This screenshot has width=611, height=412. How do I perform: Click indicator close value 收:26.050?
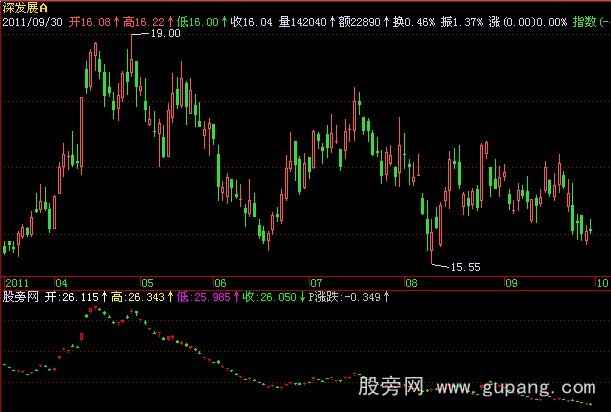(269, 297)
